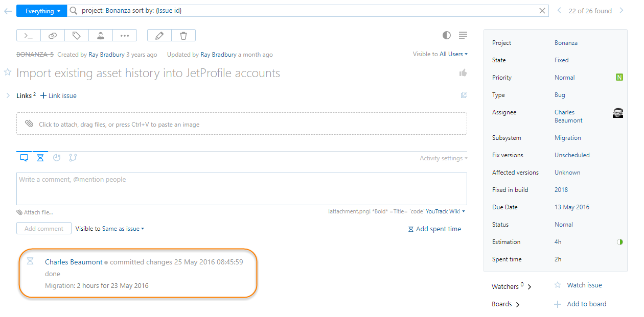Toggle the star to favorite the issue
The height and width of the screenshot is (317, 644).
pyautogui.click(x=8, y=73)
